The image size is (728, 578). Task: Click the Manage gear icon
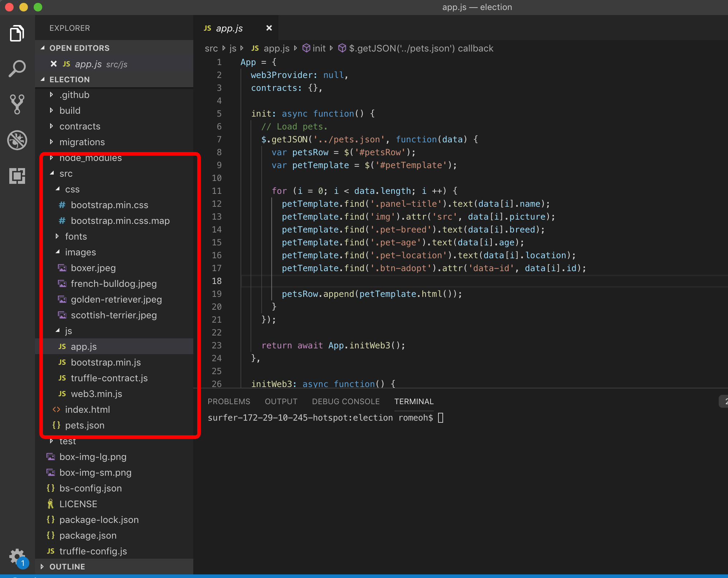tap(17, 557)
